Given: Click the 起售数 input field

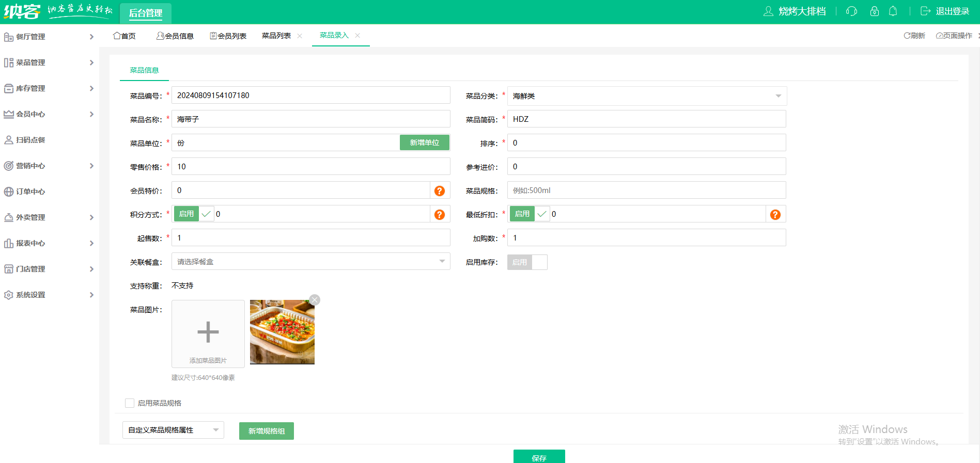Looking at the screenshot, I should coord(311,237).
